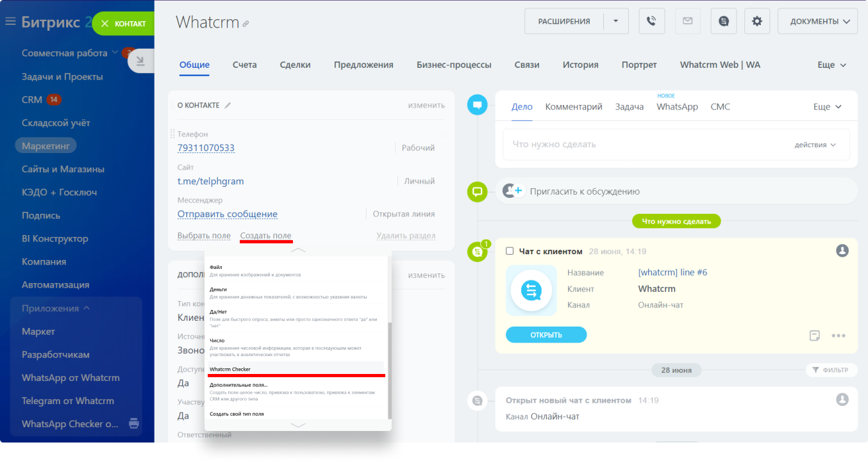The height and width of the screenshot is (463, 868).
Task: Switch to the Сделки tab
Action: tap(295, 65)
